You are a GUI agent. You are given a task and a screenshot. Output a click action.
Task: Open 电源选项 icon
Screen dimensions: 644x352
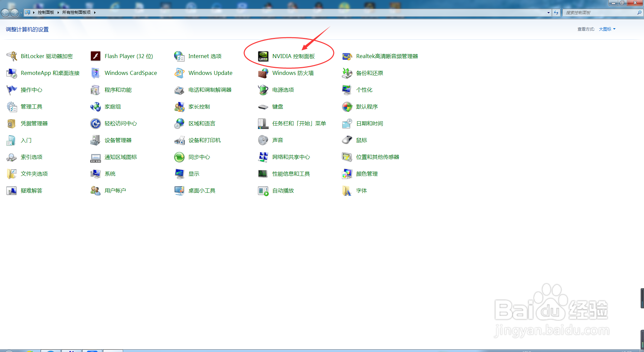pyautogui.click(x=263, y=90)
